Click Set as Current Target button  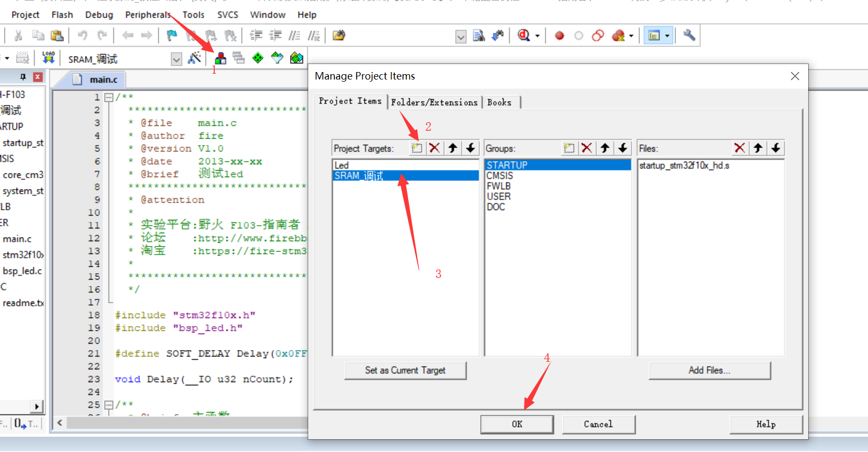coord(405,370)
